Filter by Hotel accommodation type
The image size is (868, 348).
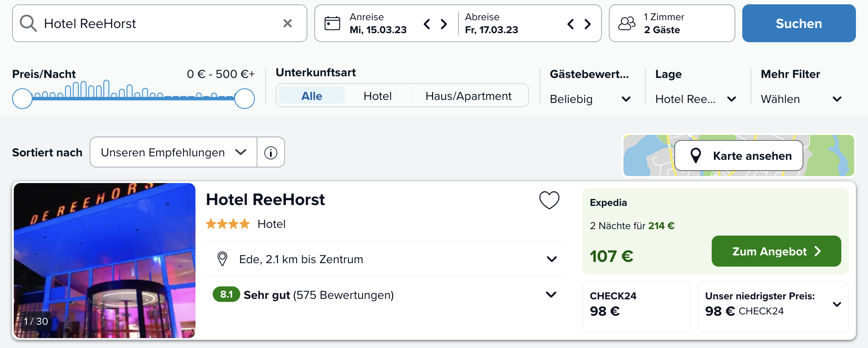(x=377, y=96)
